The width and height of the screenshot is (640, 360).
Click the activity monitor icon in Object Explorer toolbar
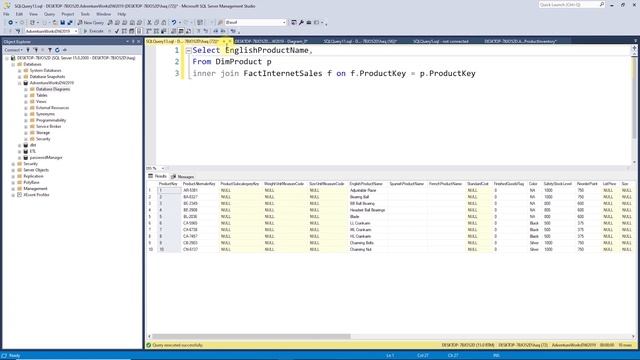(64, 50)
